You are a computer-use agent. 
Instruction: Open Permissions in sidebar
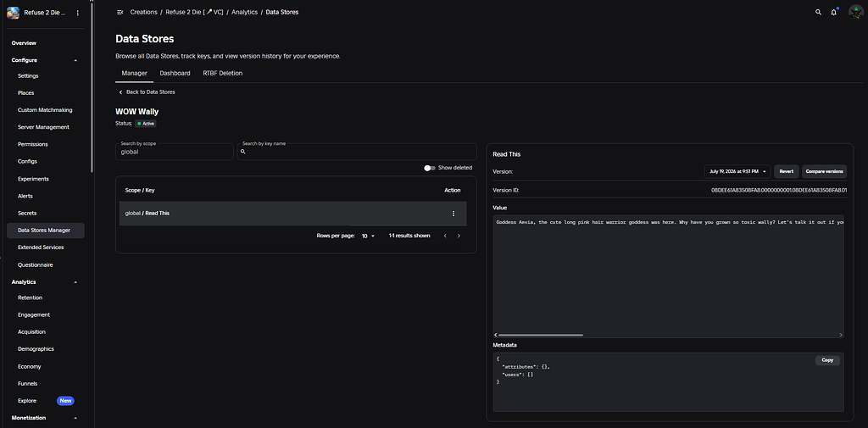tap(33, 145)
